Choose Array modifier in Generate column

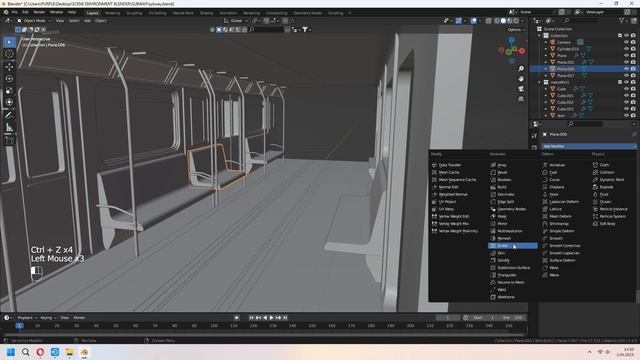pos(513,165)
